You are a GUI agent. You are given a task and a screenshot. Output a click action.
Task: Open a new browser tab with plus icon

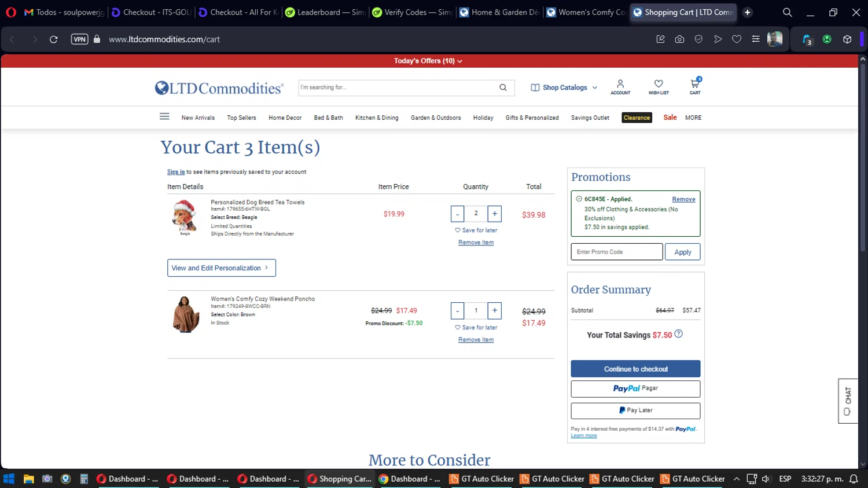click(748, 12)
